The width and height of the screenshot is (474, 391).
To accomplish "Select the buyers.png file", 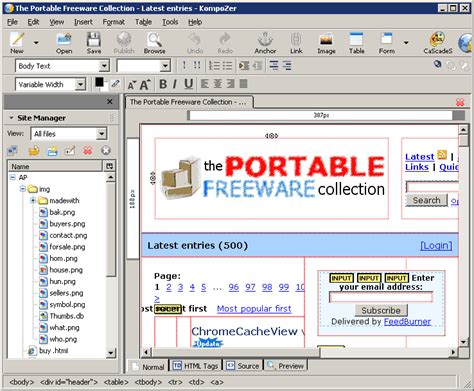I will pyautogui.click(x=67, y=224).
